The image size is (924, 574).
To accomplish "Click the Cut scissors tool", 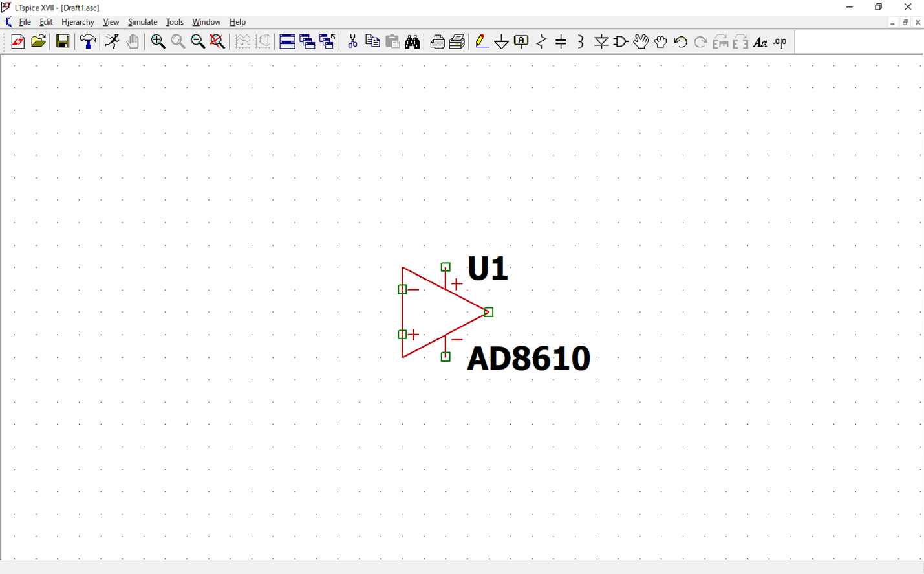I will tap(352, 42).
